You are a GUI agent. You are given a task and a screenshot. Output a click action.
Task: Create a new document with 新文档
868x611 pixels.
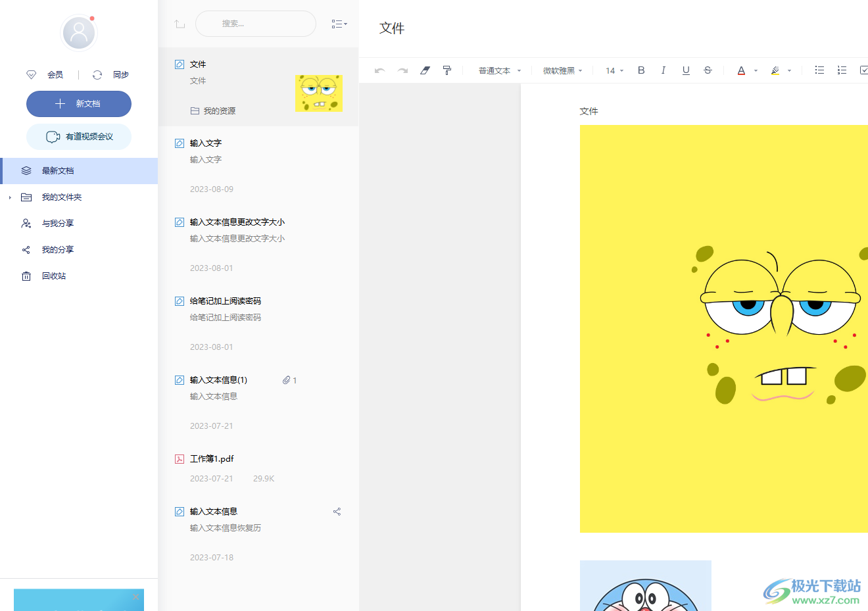coord(79,104)
